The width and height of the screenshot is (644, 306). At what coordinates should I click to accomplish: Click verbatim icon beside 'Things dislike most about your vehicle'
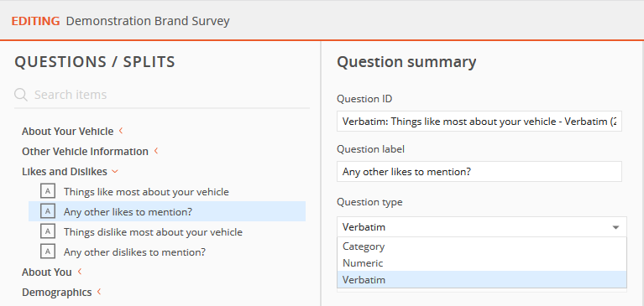48,231
